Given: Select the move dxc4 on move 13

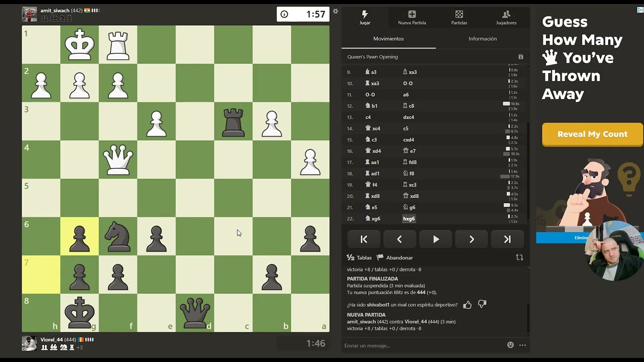Looking at the screenshot, I should (x=409, y=117).
